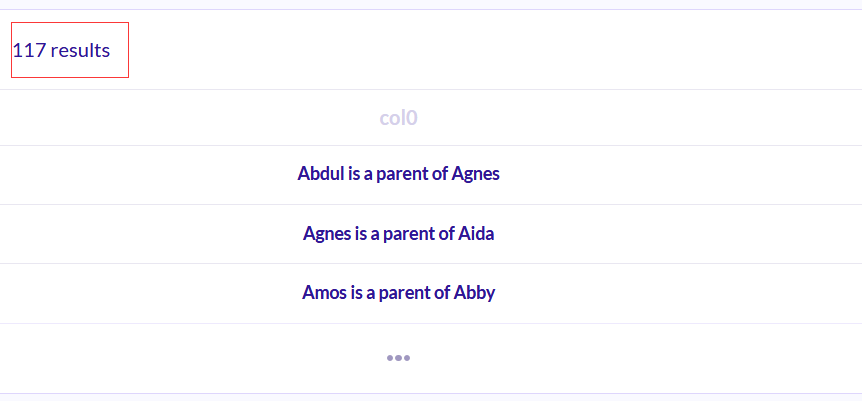Viewport: 862px width, 401px height.
Task: Select row Agnes is a parent of Aida
Action: click(x=431, y=234)
